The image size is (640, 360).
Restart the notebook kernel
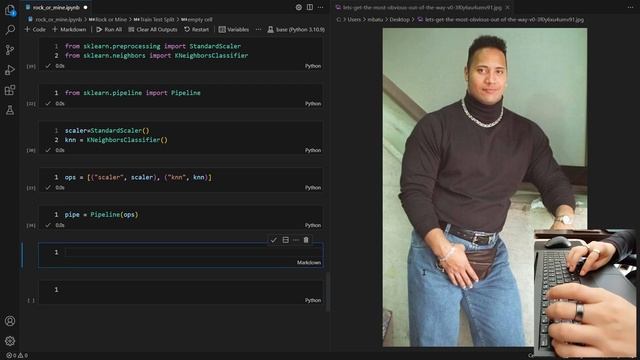[x=196, y=29]
